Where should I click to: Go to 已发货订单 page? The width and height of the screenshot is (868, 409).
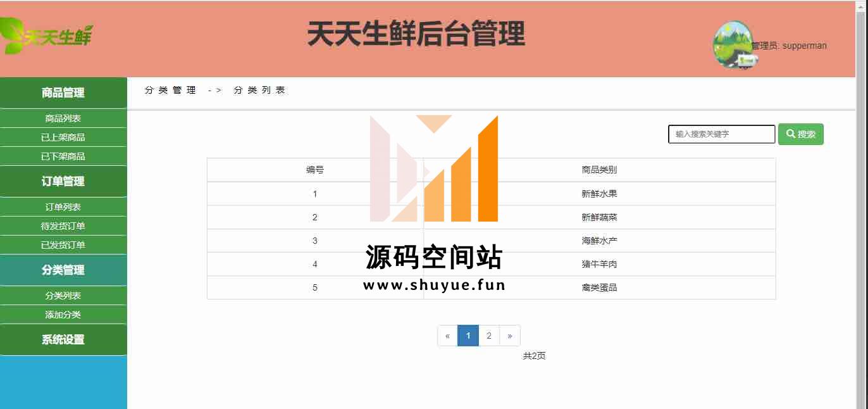63,245
